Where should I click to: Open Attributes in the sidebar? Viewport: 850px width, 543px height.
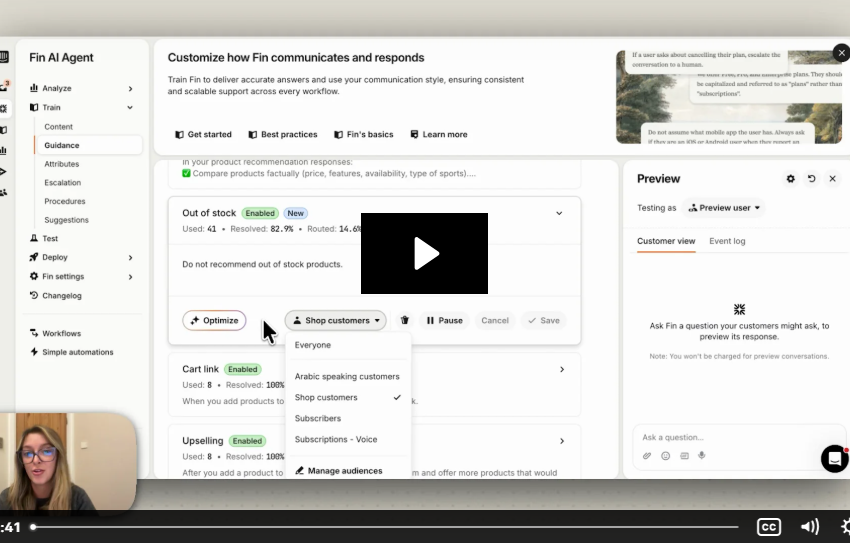[x=61, y=164]
